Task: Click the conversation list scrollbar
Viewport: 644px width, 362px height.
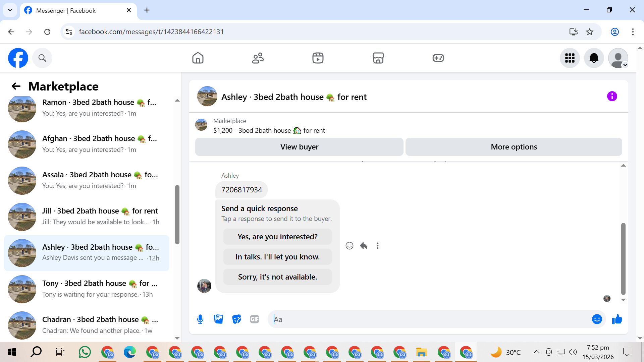Action: (177, 215)
